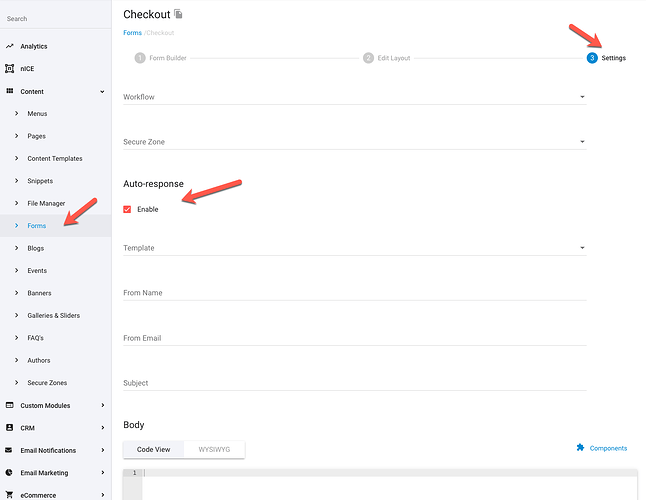Expand the CRM menu arrow
Image resolution: width=646 pixels, height=500 pixels.
(103, 428)
